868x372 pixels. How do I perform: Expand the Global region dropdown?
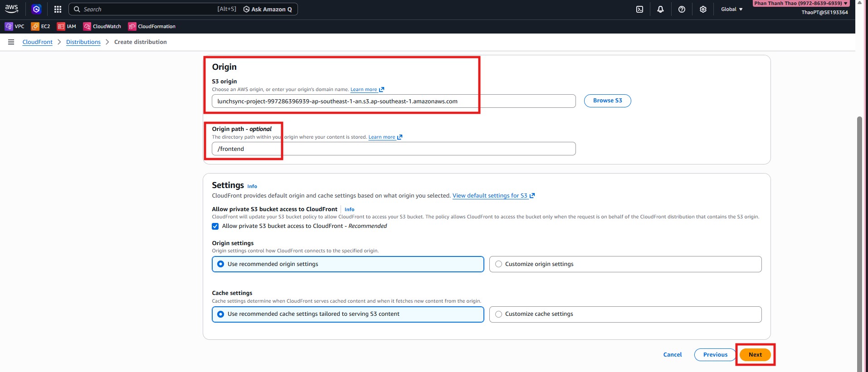tap(731, 9)
